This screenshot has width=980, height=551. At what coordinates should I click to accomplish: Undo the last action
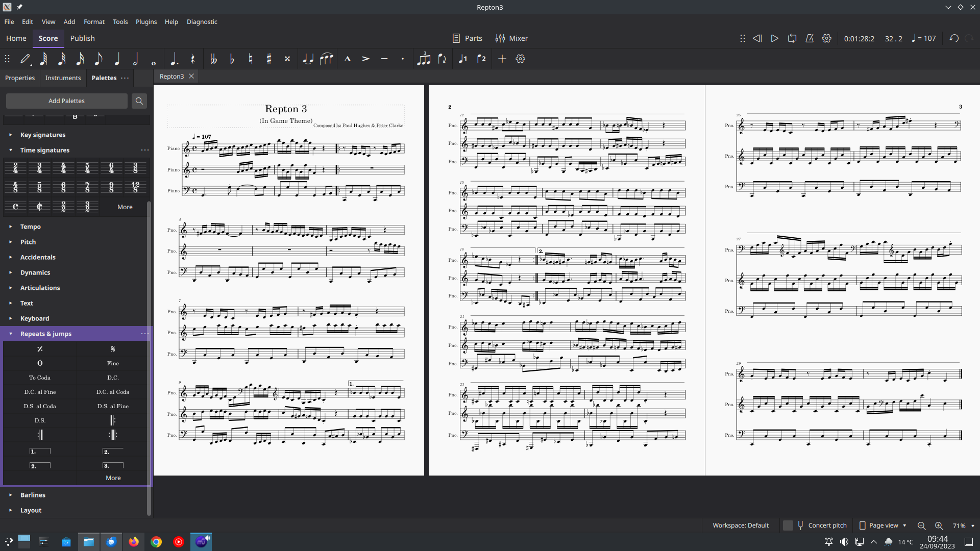pyautogui.click(x=953, y=38)
